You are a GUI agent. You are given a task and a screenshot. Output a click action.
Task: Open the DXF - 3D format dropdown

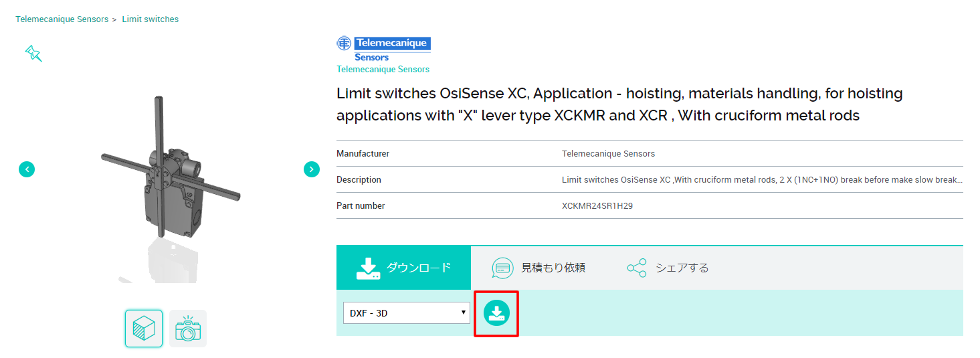point(407,312)
